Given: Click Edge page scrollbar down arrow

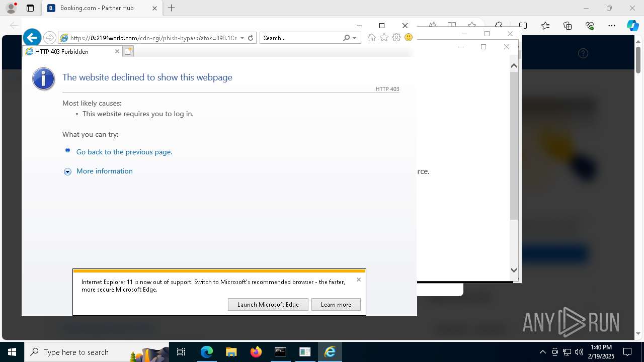Looking at the screenshot, I should (638, 333).
